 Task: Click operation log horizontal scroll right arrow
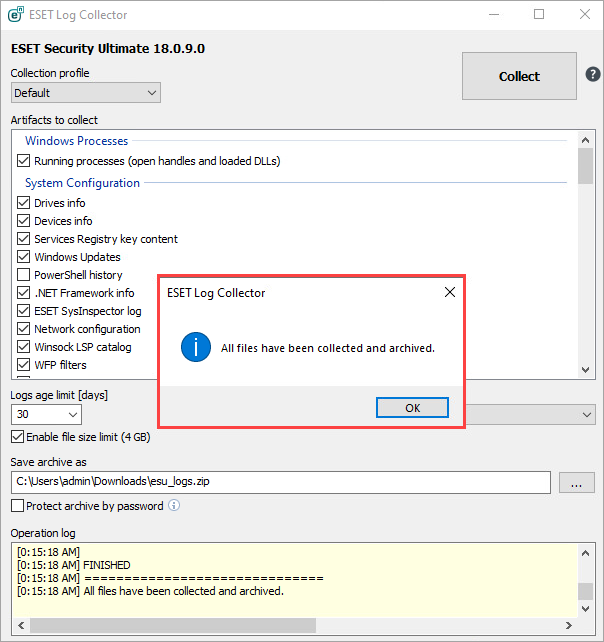pos(569,625)
